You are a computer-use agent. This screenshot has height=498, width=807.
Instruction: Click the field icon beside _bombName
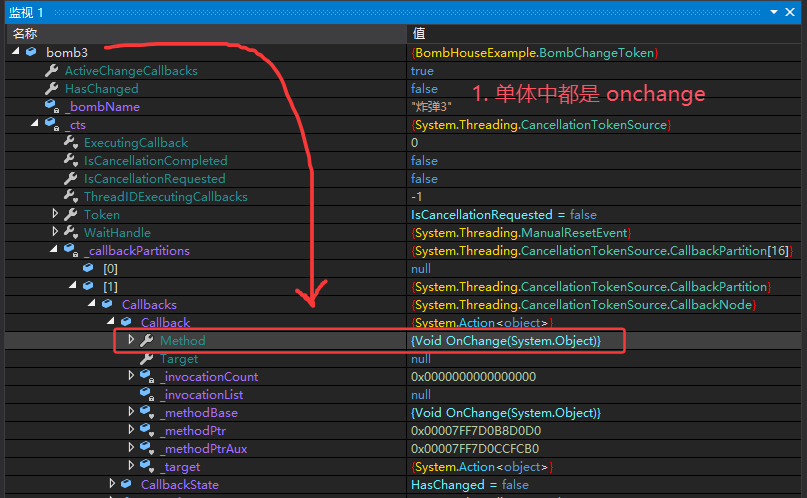(x=51, y=107)
